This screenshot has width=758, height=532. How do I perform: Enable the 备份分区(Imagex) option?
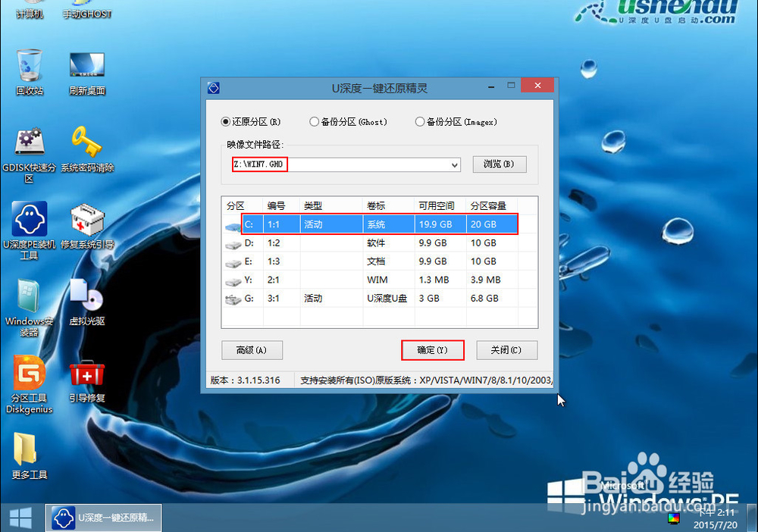(x=419, y=121)
